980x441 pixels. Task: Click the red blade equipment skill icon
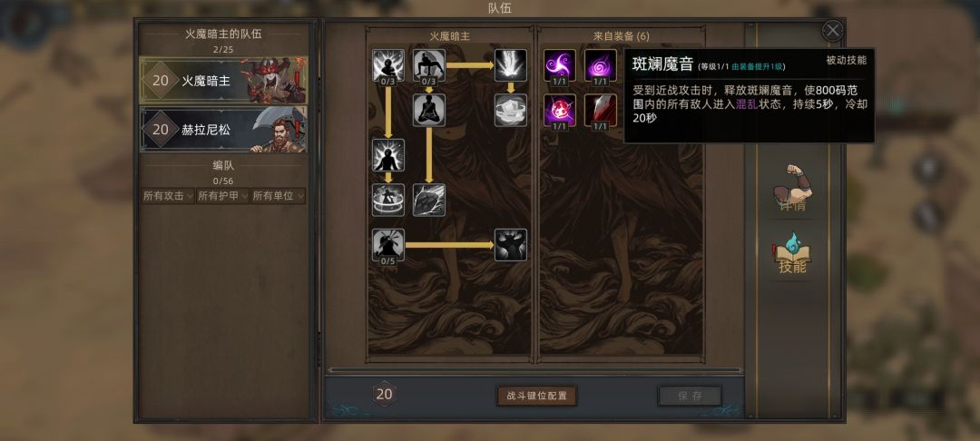[x=601, y=110]
